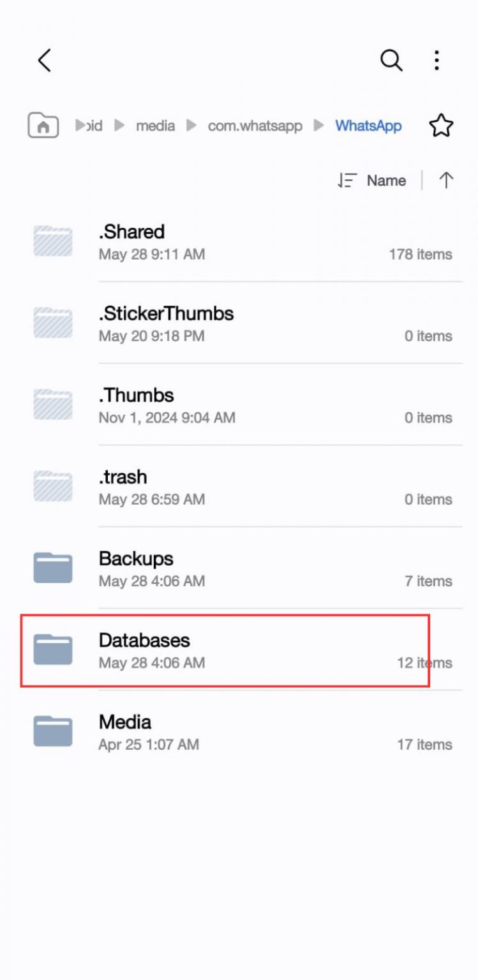Click the Media folder icon
Viewport: 478px width, 980px height.
pos(52,731)
